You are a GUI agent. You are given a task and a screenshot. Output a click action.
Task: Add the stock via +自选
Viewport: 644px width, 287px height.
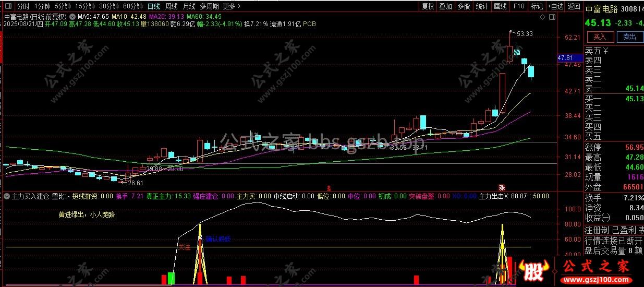point(555,7)
